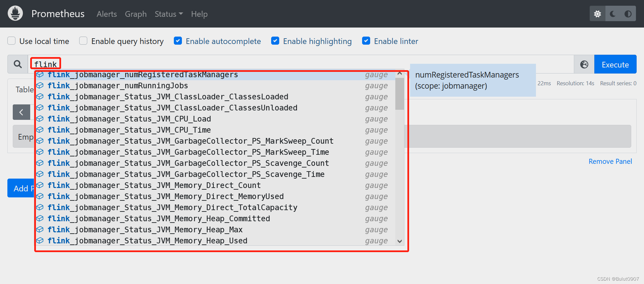Click the autocomplete list scroll up arrow

pos(400,74)
